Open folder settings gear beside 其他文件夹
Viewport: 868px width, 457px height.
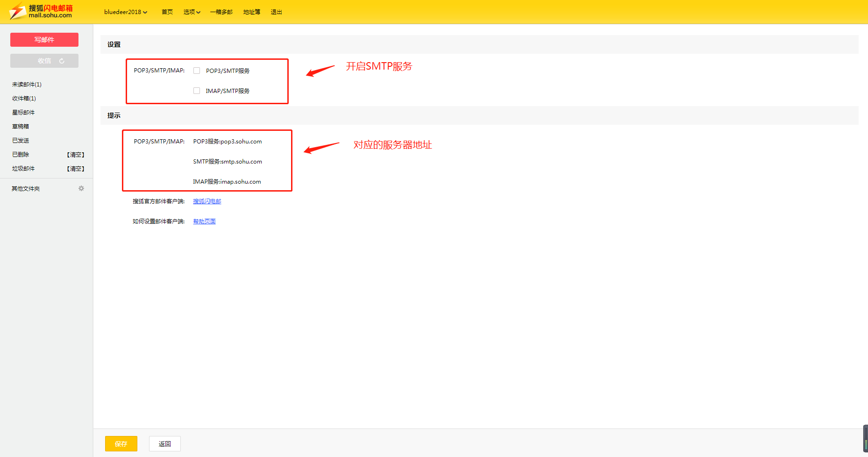81,188
